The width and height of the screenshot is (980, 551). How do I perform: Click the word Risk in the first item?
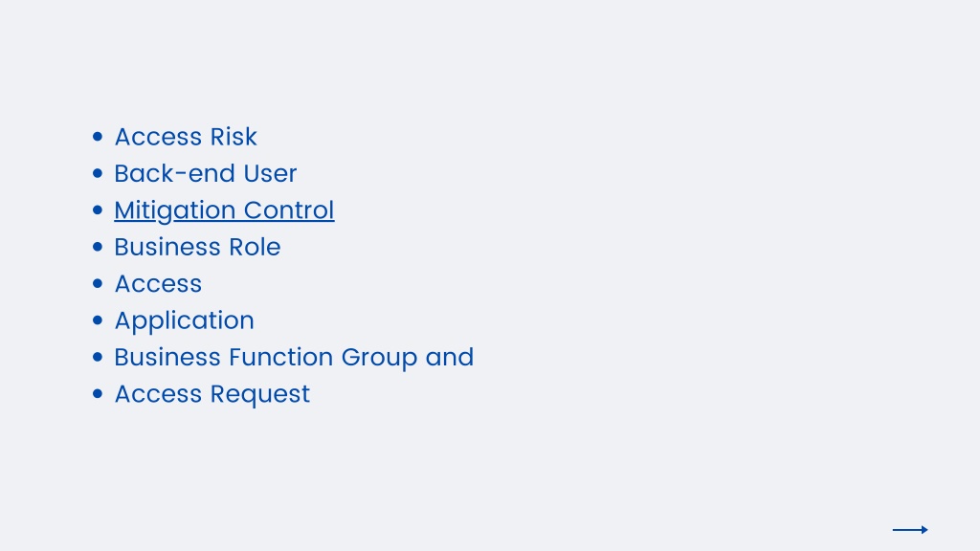tap(234, 137)
